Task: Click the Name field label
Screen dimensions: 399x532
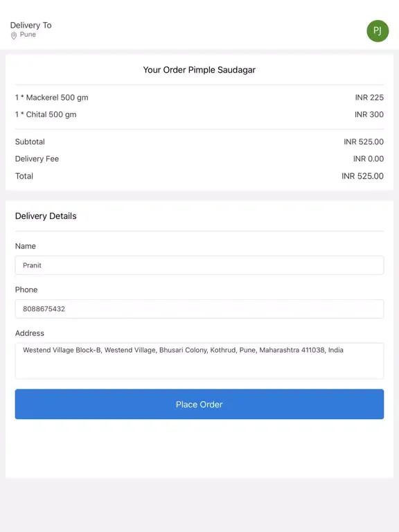Action: tap(26, 247)
